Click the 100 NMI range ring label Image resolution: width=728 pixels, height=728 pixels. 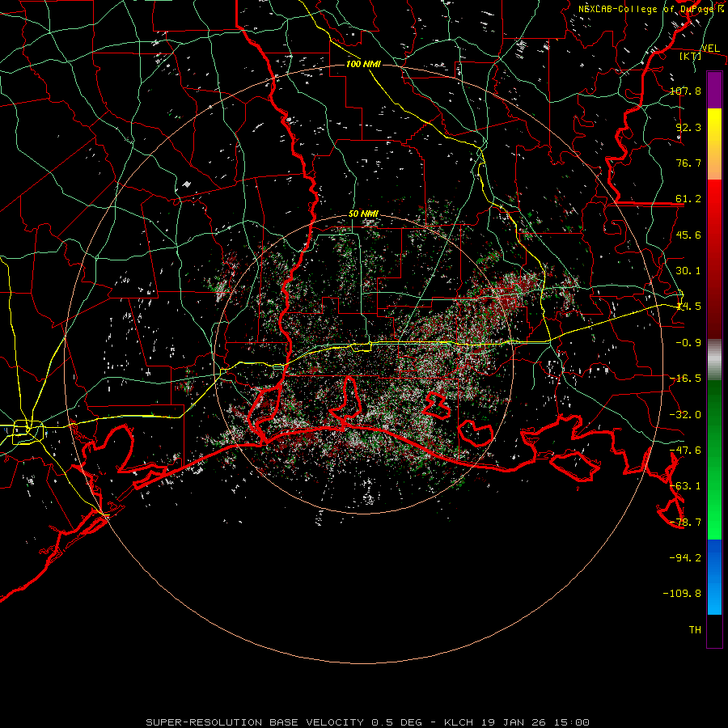pyautogui.click(x=363, y=64)
